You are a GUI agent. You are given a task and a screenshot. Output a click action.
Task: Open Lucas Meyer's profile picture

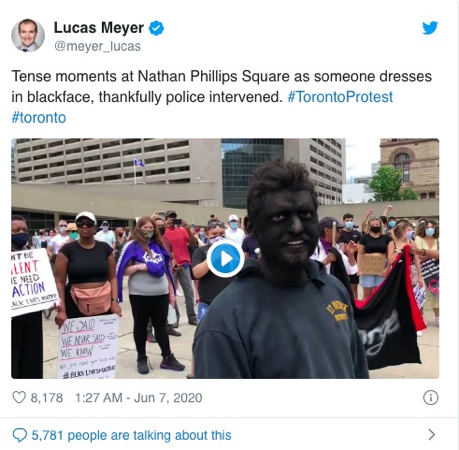pos(28,36)
